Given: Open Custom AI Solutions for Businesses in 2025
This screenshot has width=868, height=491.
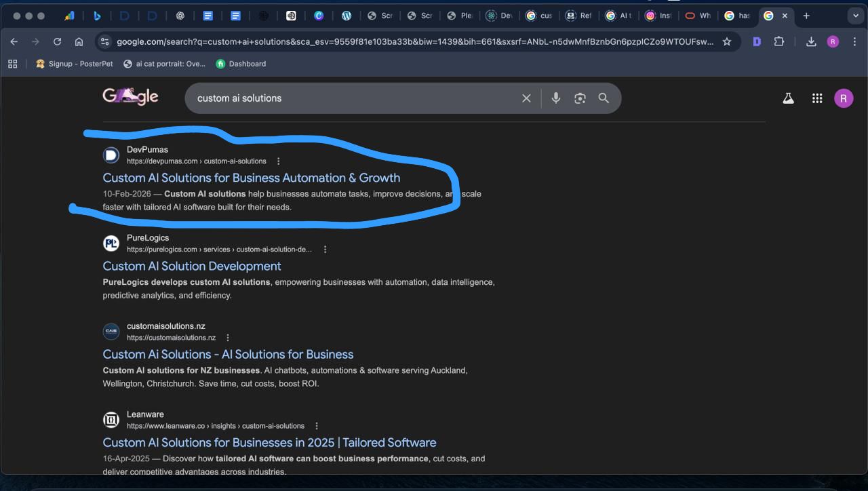Looking at the screenshot, I should click(x=269, y=442).
